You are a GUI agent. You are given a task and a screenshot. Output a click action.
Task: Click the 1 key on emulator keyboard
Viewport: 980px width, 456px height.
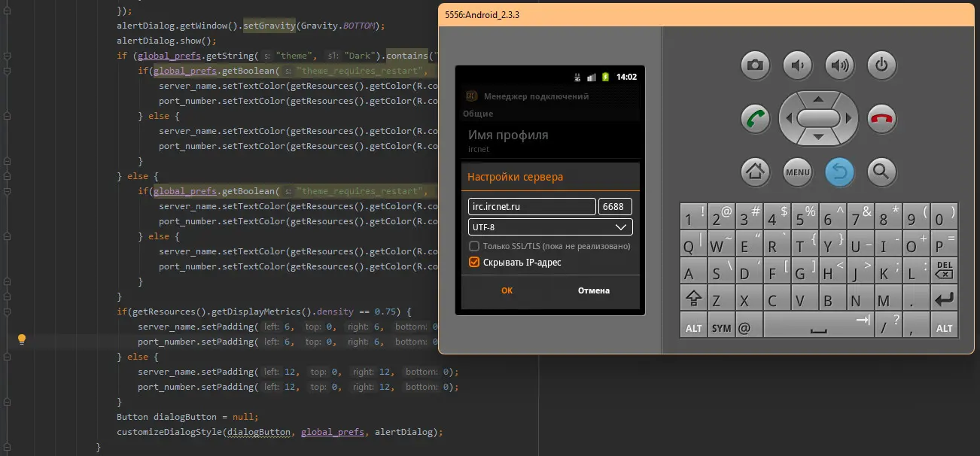[x=693, y=216]
